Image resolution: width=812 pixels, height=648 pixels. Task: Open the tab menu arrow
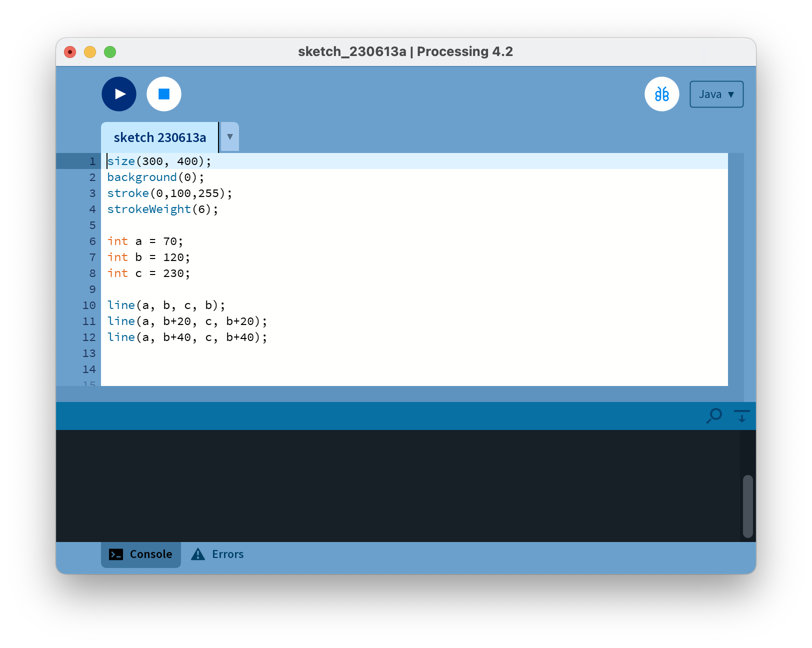click(x=230, y=137)
